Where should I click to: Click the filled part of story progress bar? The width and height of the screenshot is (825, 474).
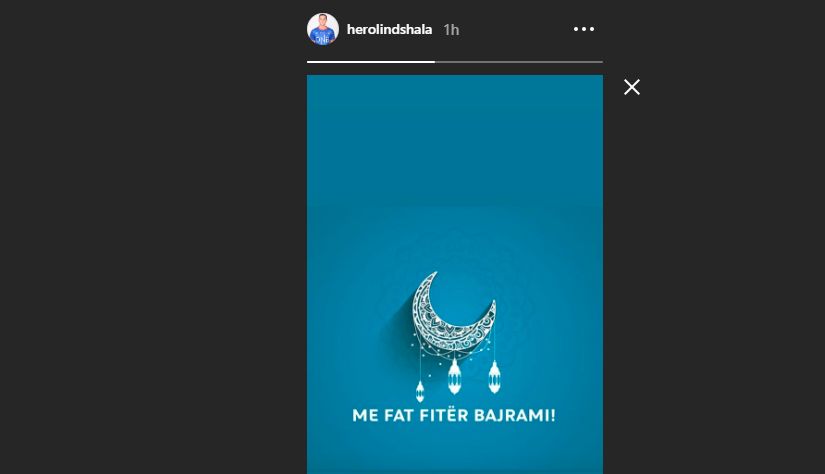pyautogui.click(x=371, y=62)
